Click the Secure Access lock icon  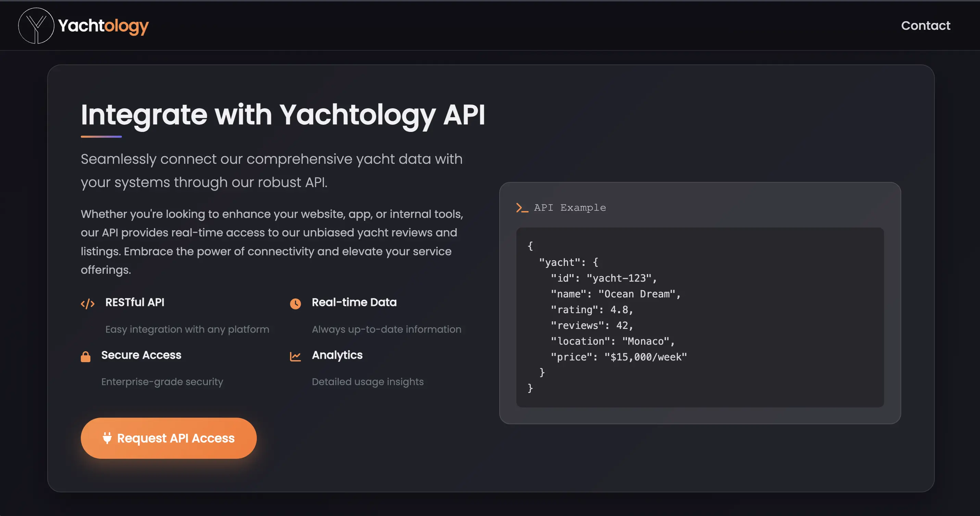[85, 356]
